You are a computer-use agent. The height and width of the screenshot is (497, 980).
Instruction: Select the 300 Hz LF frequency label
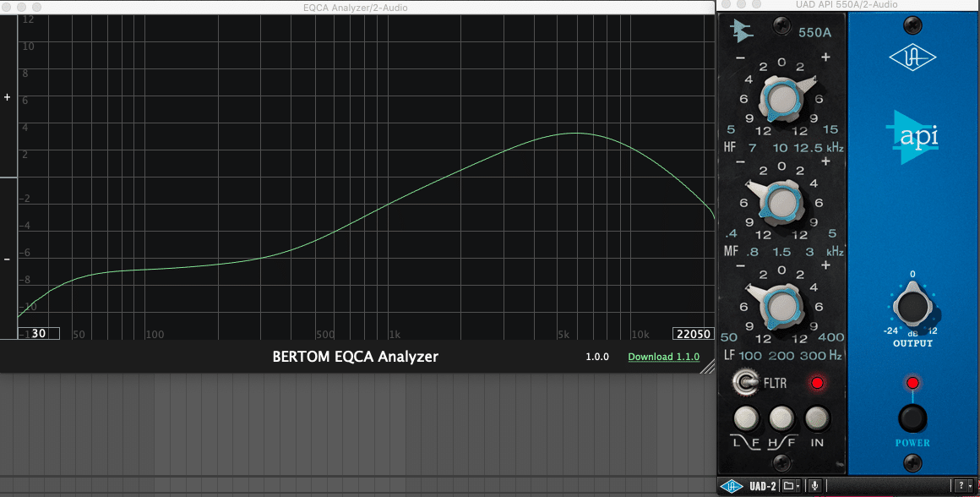click(820, 356)
